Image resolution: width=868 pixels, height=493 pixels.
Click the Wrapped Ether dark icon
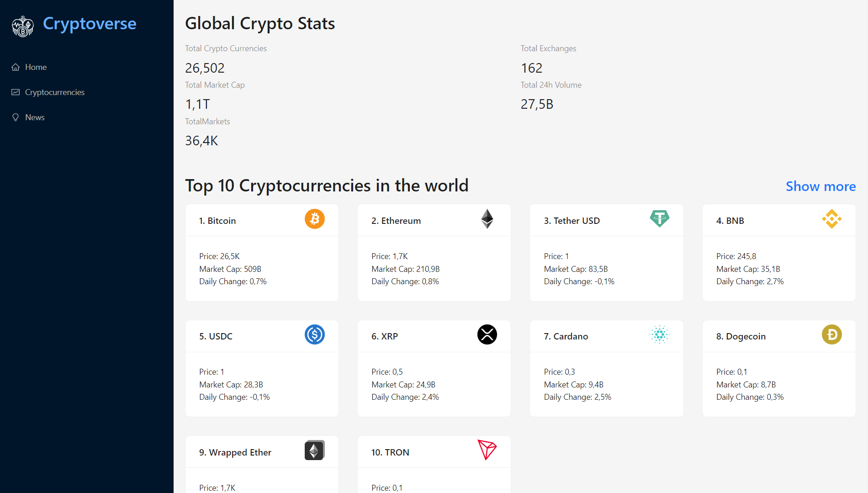coord(314,451)
